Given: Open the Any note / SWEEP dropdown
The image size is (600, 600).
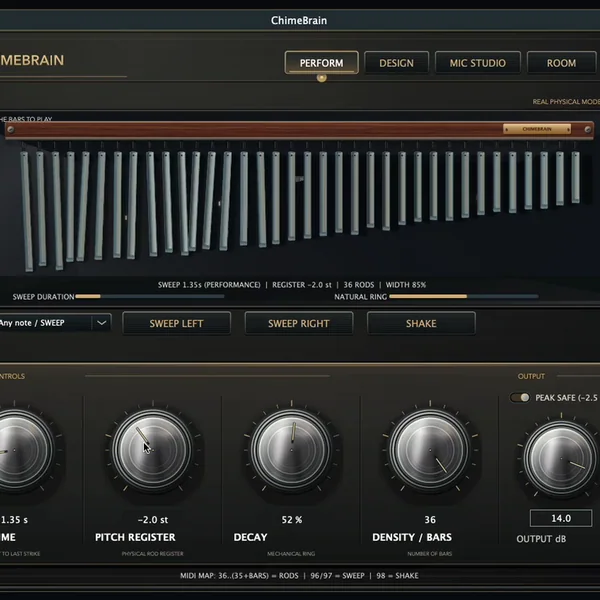Looking at the screenshot, I should (55, 323).
